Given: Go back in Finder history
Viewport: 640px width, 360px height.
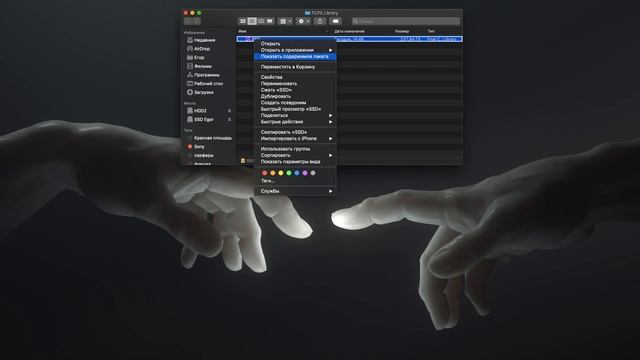Looking at the screenshot, I should 188,21.
